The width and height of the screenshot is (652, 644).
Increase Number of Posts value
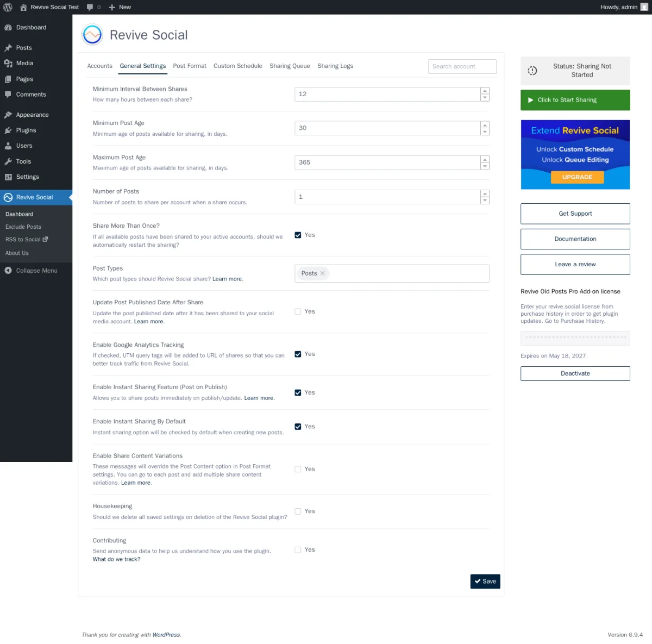pyautogui.click(x=485, y=193)
